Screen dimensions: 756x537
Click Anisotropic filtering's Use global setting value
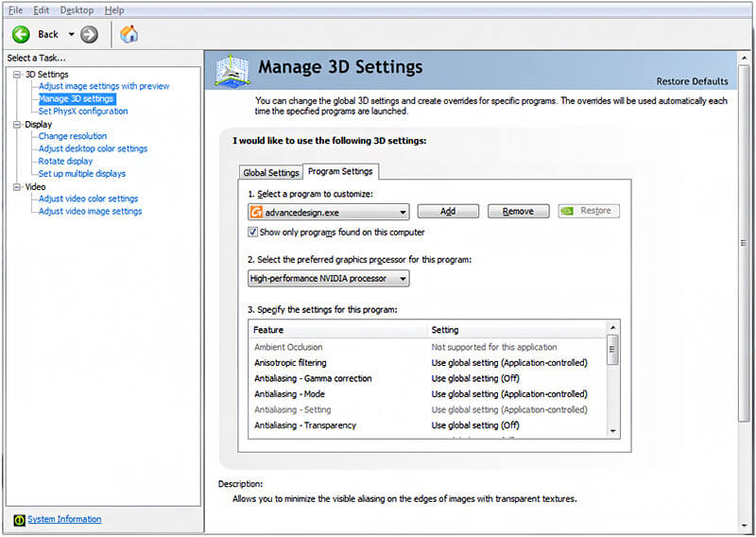(x=509, y=363)
